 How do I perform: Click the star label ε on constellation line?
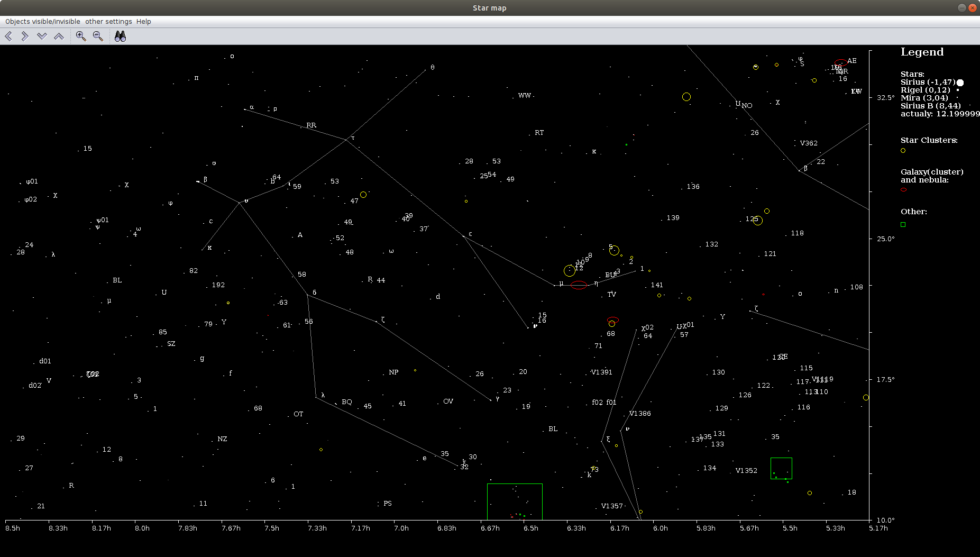(470, 234)
